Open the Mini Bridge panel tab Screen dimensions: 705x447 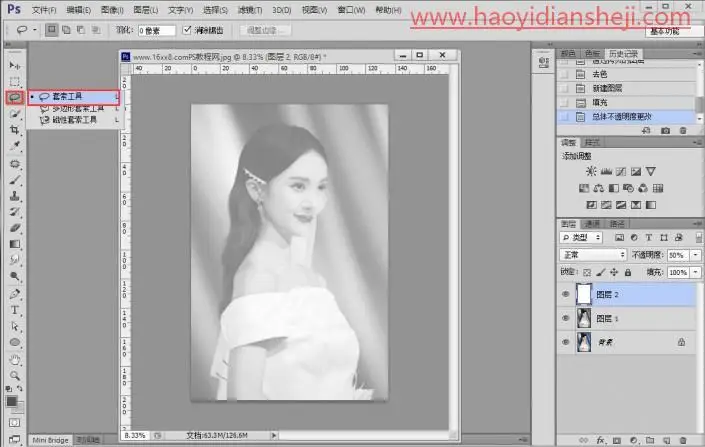click(50, 440)
